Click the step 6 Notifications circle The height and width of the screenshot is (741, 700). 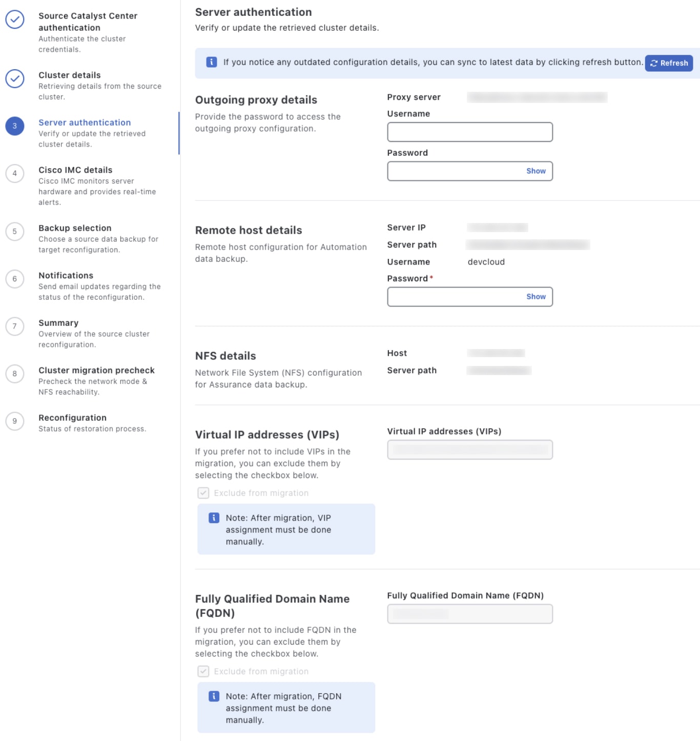click(x=15, y=279)
